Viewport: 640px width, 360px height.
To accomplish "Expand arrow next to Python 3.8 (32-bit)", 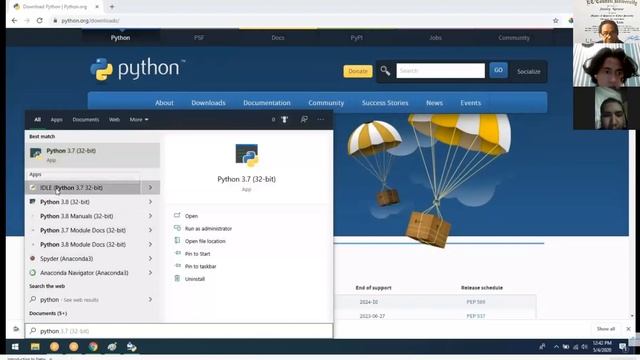I will pos(150,202).
